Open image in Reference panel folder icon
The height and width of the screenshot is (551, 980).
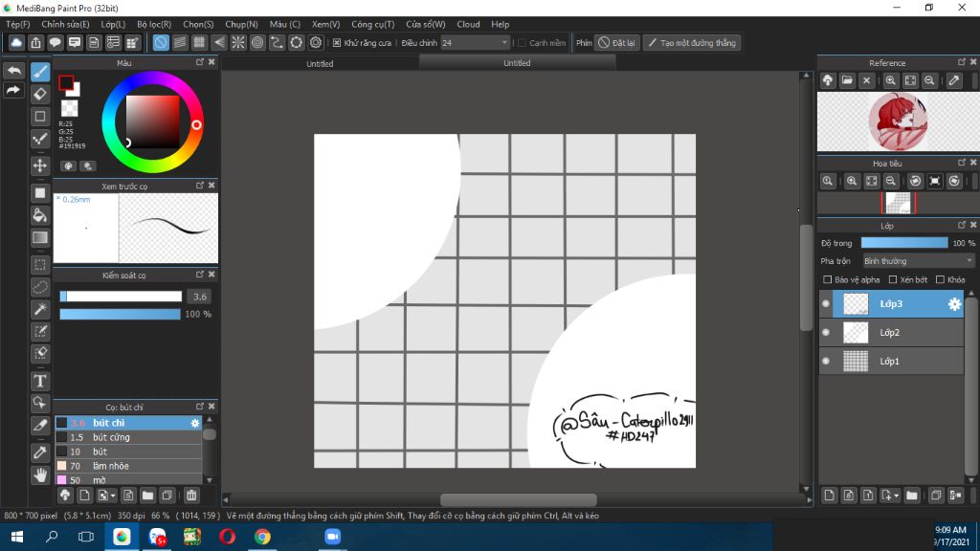click(x=847, y=80)
